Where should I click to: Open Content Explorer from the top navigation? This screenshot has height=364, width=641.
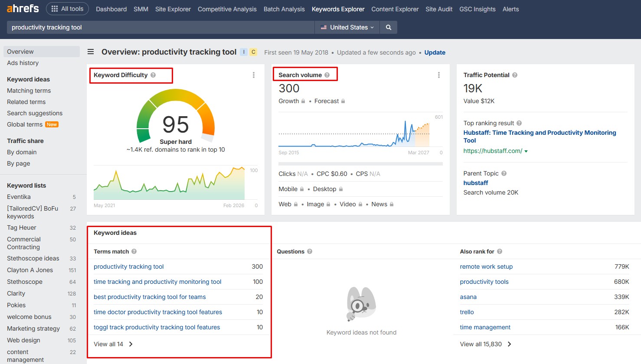click(395, 9)
